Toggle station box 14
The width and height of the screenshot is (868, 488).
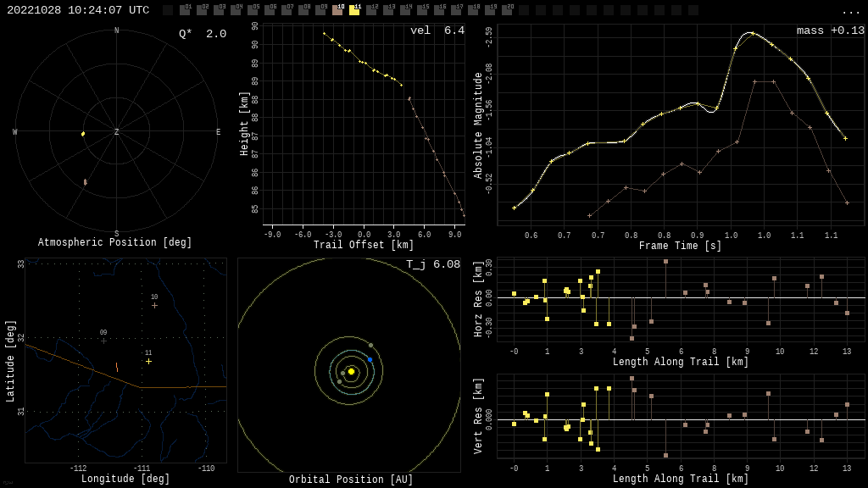tap(404, 10)
